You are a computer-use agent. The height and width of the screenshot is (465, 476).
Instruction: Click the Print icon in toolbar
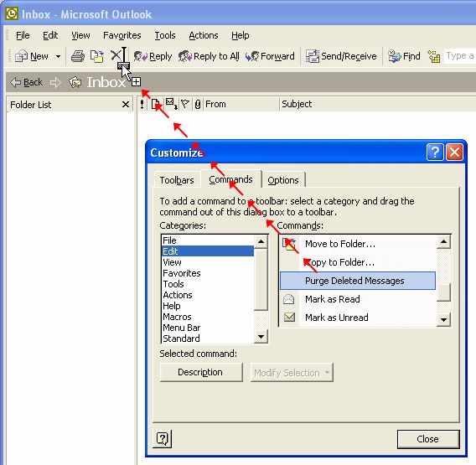click(78, 56)
